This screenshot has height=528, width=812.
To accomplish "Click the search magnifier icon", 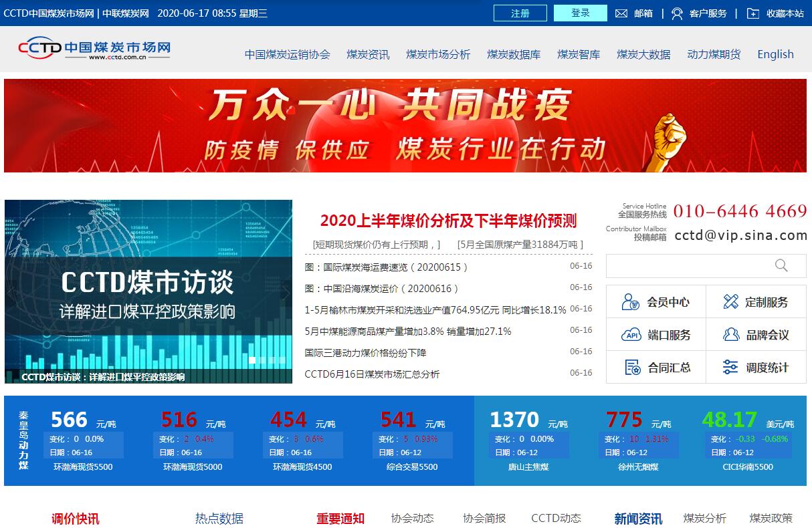I will pyautogui.click(x=781, y=266).
